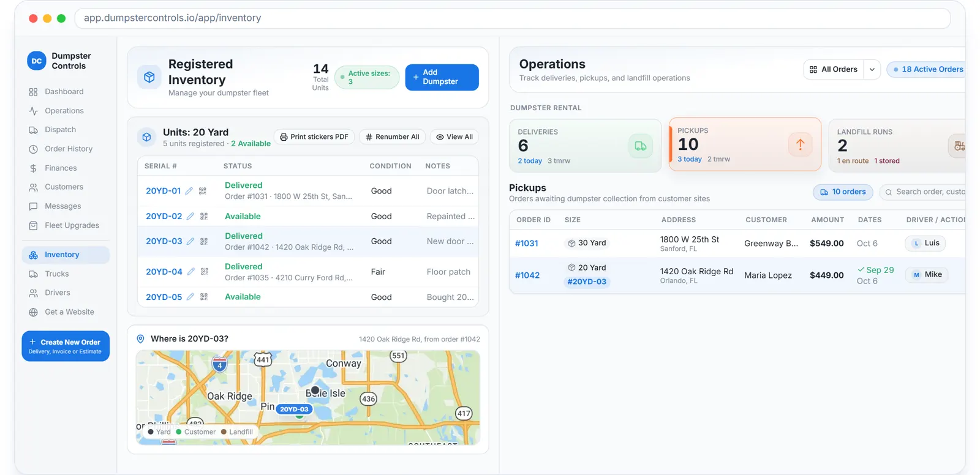Click the macOS red close window button
The width and height of the screenshot is (980, 475).
coord(33,18)
